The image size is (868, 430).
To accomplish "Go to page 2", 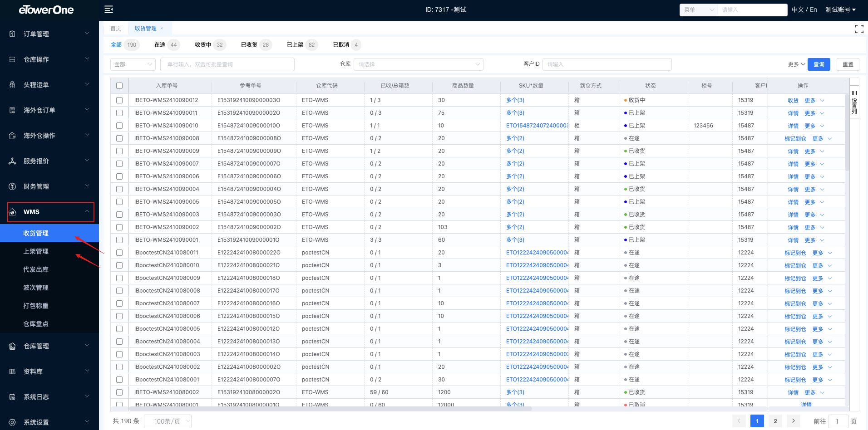I will pos(775,421).
